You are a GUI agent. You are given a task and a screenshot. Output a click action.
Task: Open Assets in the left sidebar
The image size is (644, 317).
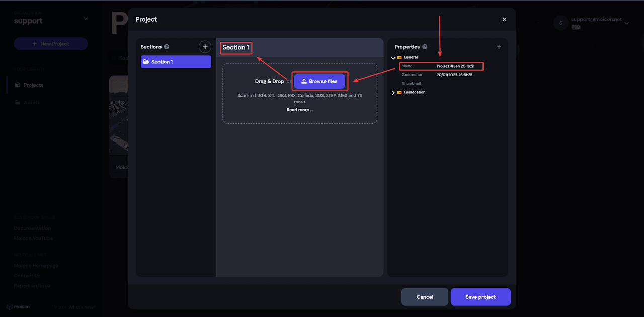(31, 102)
